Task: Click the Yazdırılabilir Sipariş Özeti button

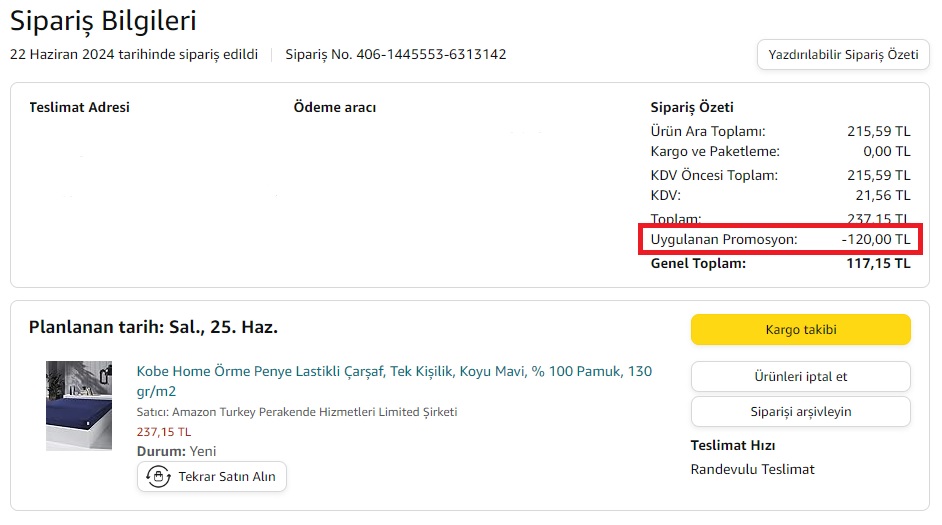Action: point(843,54)
